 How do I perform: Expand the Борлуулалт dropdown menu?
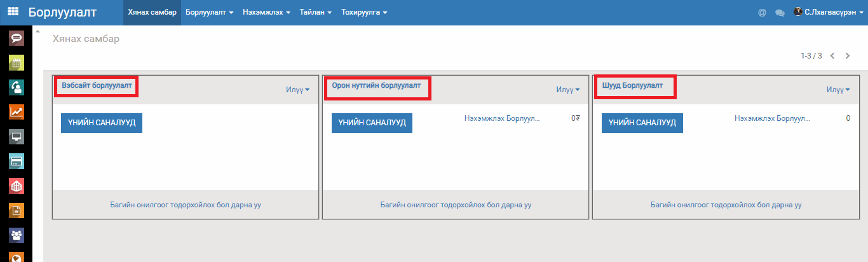coord(210,13)
